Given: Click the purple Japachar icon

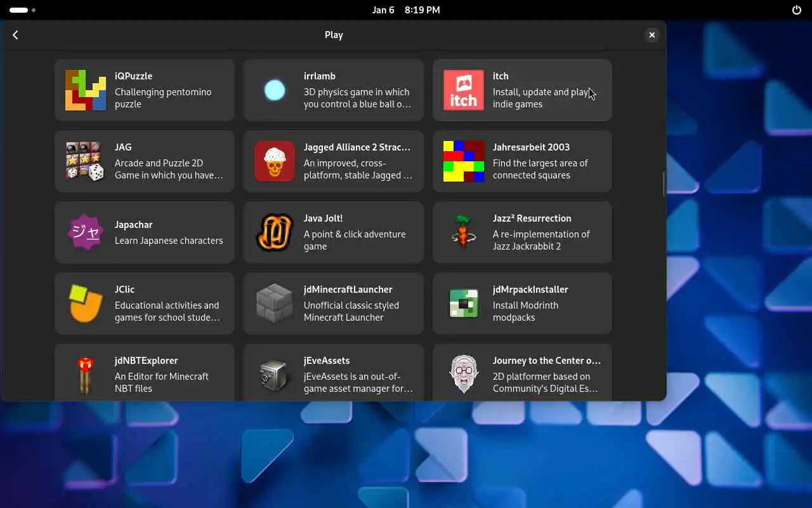Looking at the screenshot, I should point(85,232).
